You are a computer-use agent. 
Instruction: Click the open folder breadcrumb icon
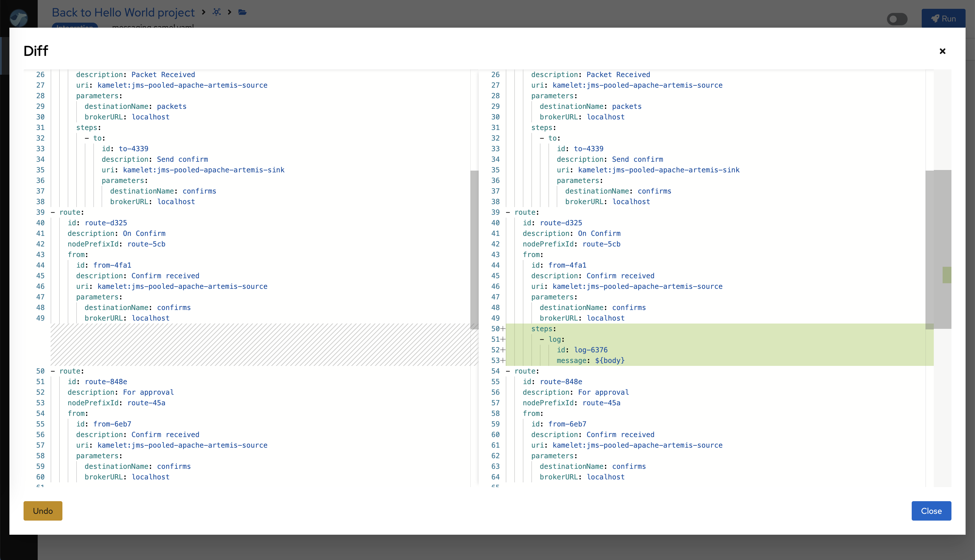[x=242, y=12]
